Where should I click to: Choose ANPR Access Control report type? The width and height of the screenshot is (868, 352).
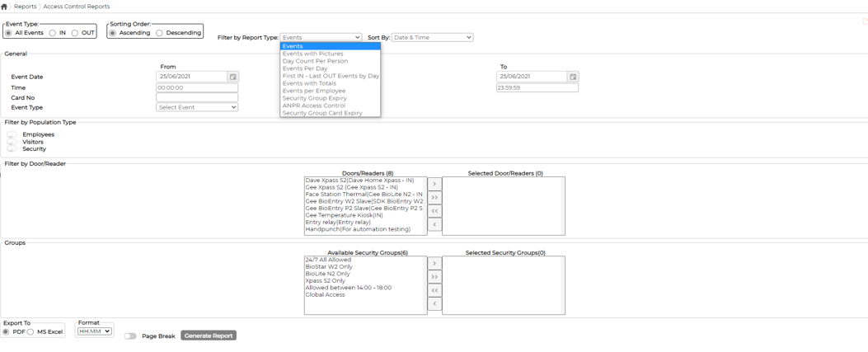tap(331, 106)
